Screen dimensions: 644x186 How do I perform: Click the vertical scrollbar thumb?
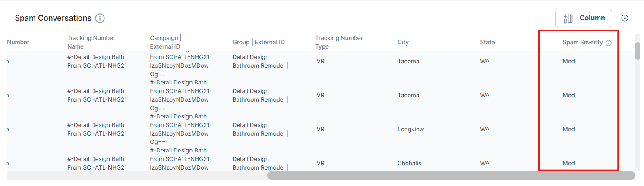pyautogui.click(x=638, y=51)
